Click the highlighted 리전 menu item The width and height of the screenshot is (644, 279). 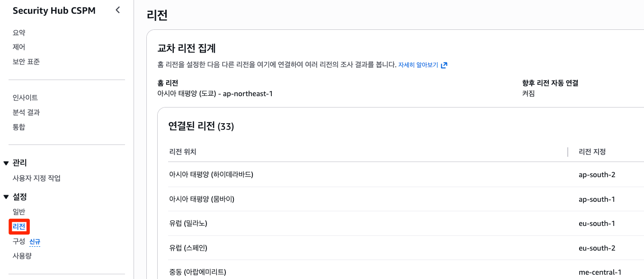[x=19, y=227]
